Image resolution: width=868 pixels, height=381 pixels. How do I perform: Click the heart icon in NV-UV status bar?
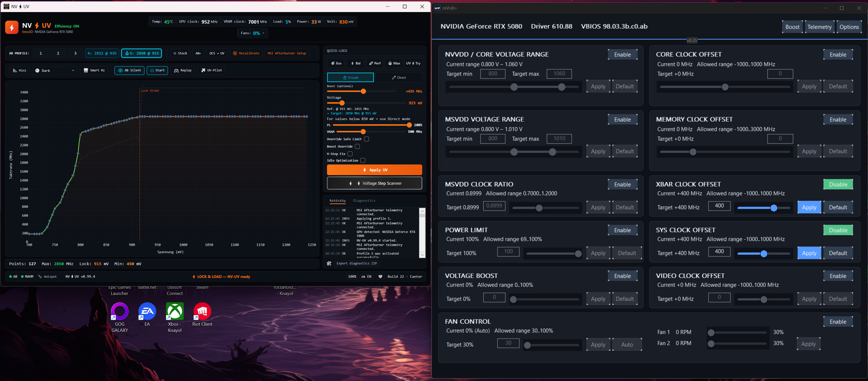[381, 276]
